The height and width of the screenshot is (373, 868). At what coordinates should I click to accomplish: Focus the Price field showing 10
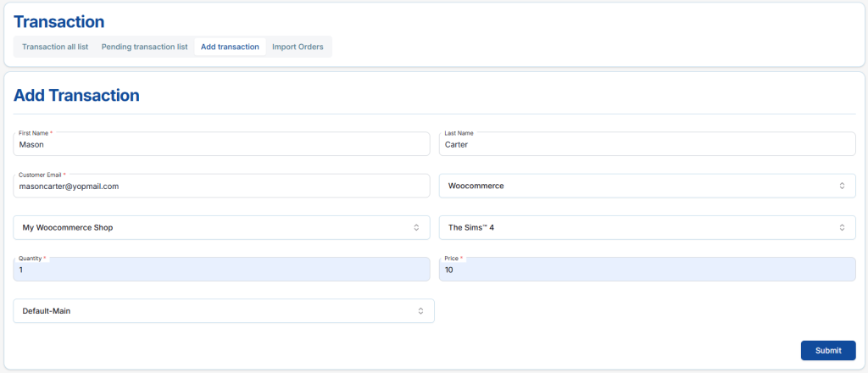pyautogui.click(x=647, y=270)
